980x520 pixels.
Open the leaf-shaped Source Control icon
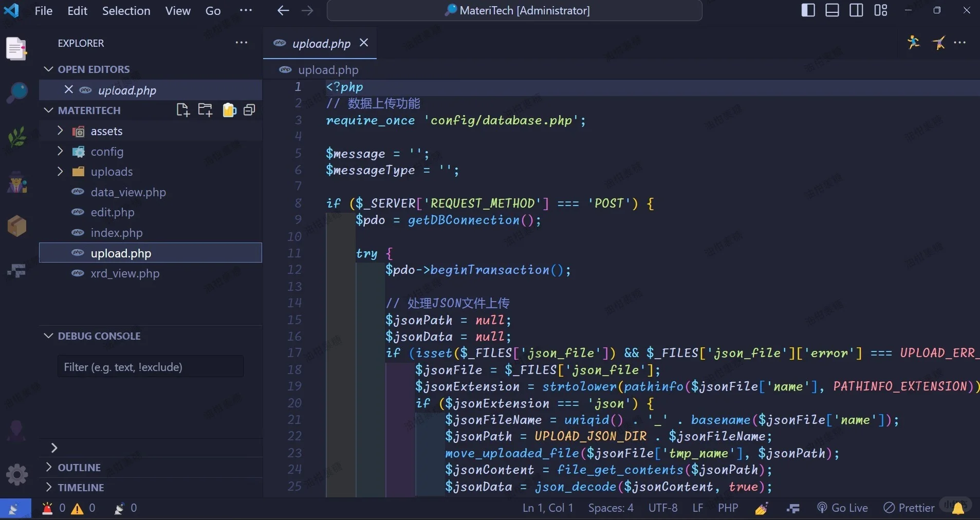pyautogui.click(x=16, y=138)
